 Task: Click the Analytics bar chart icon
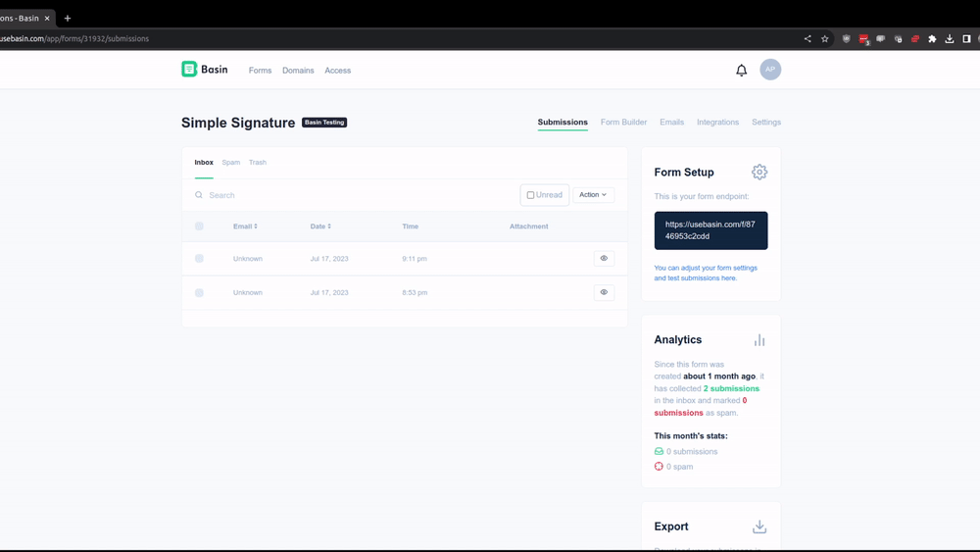[759, 339]
